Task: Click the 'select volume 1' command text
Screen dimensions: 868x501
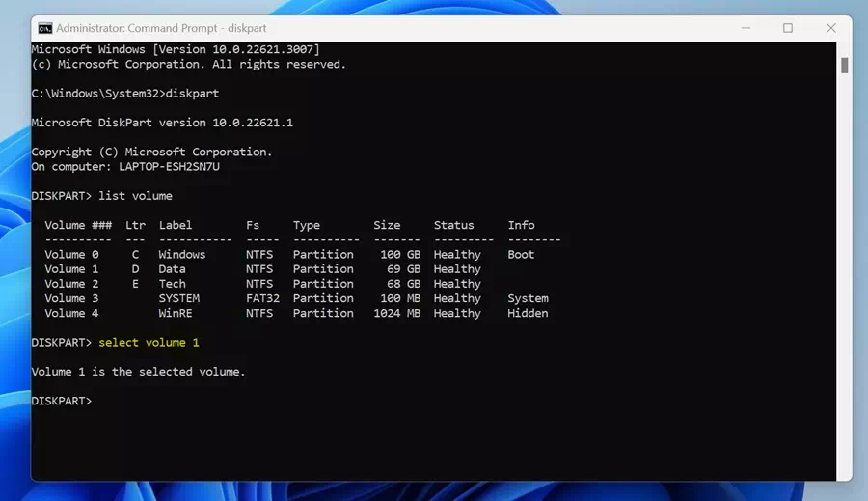Action: coord(149,342)
